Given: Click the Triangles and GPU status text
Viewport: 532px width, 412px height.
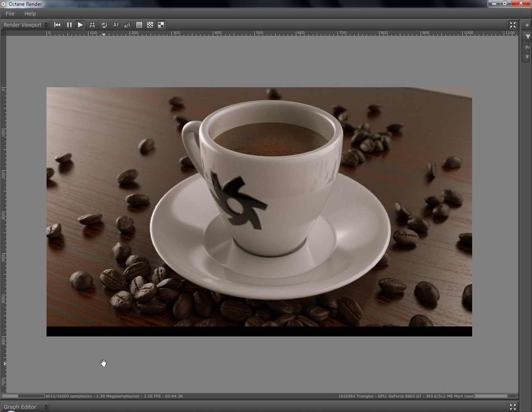Looking at the screenshot, I should [406, 396].
